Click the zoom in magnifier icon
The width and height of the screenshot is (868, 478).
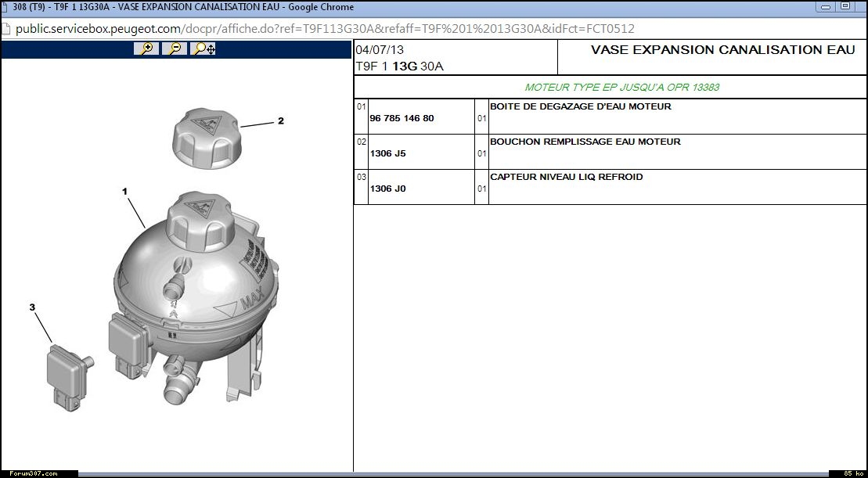[x=146, y=49]
